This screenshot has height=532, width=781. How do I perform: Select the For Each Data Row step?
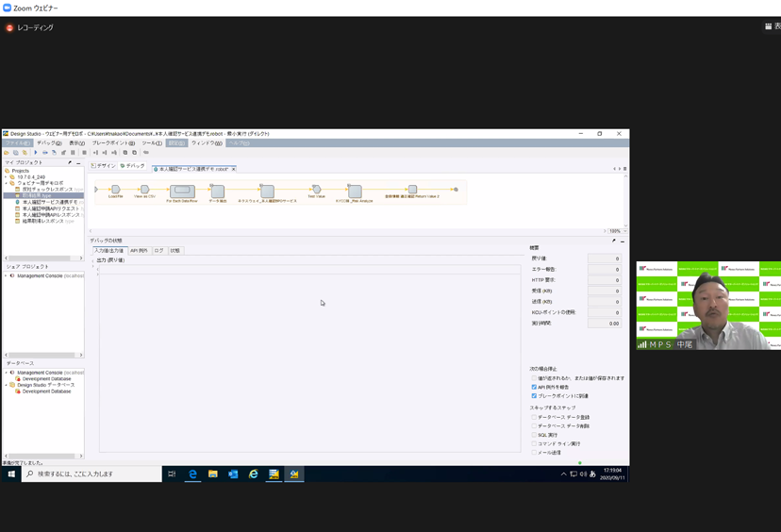tap(181, 191)
